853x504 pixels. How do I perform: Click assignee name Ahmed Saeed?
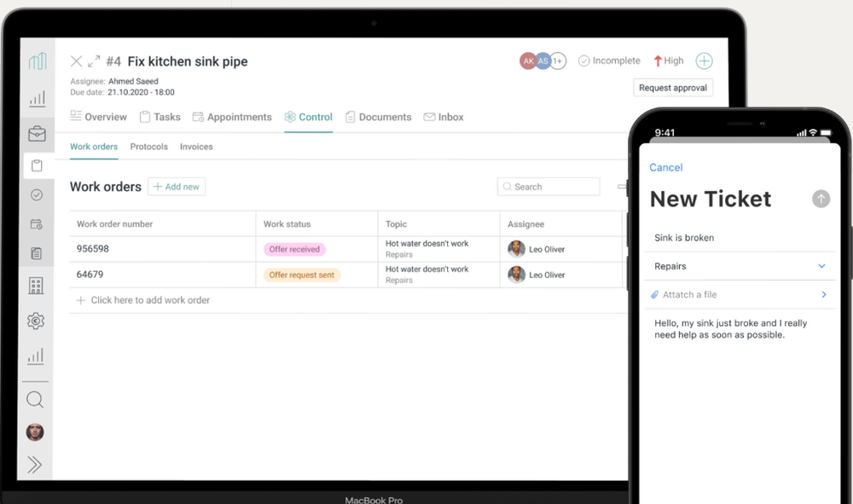(x=133, y=81)
